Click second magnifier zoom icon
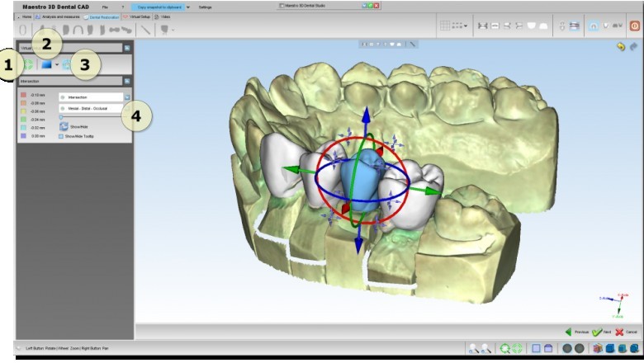 pos(485,349)
